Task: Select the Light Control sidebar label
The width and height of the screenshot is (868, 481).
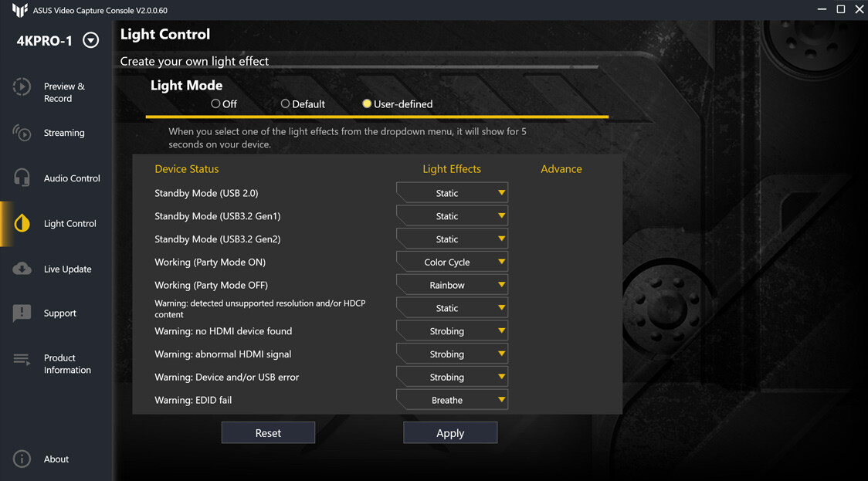Action: coord(70,224)
